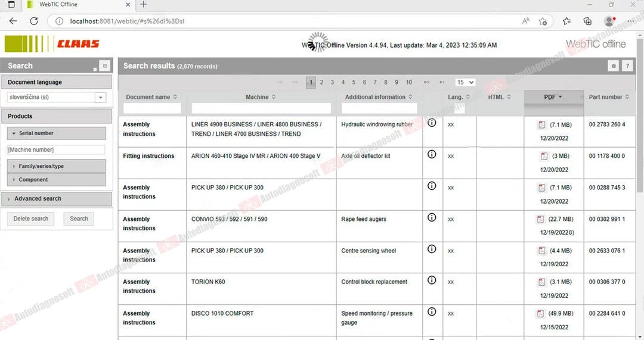Open read aloud icon in address bar
The width and height of the screenshot is (644, 340).
(x=526, y=21)
